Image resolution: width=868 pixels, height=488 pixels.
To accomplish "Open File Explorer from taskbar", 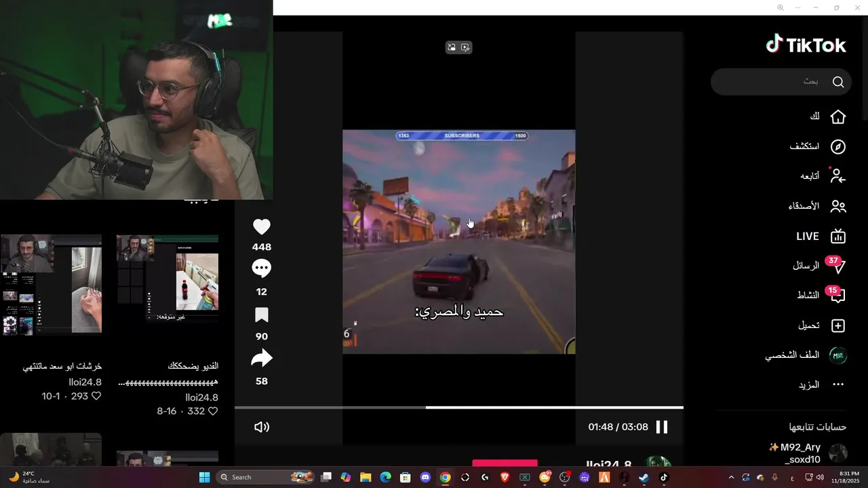I will [x=366, y=477].
